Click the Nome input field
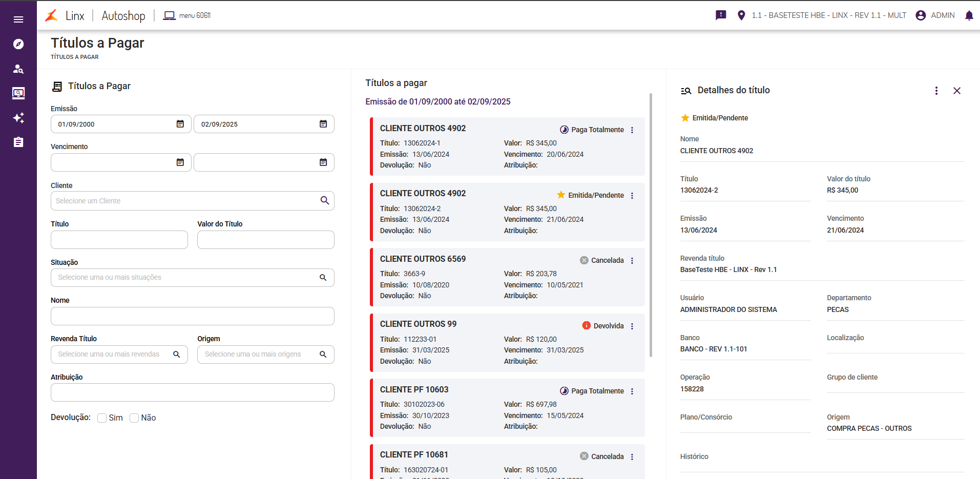Viewport: 980px width, 479px height. point(192,316)
